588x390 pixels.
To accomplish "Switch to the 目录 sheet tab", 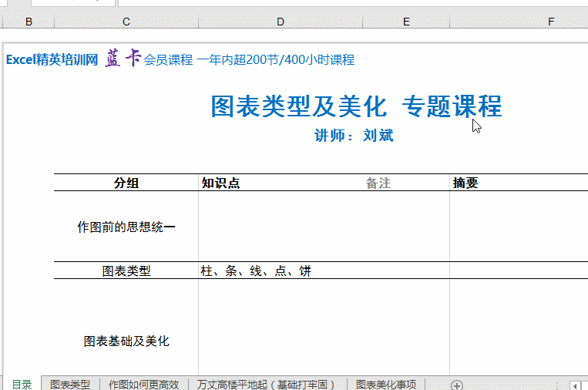I will [x=22, y=385].
